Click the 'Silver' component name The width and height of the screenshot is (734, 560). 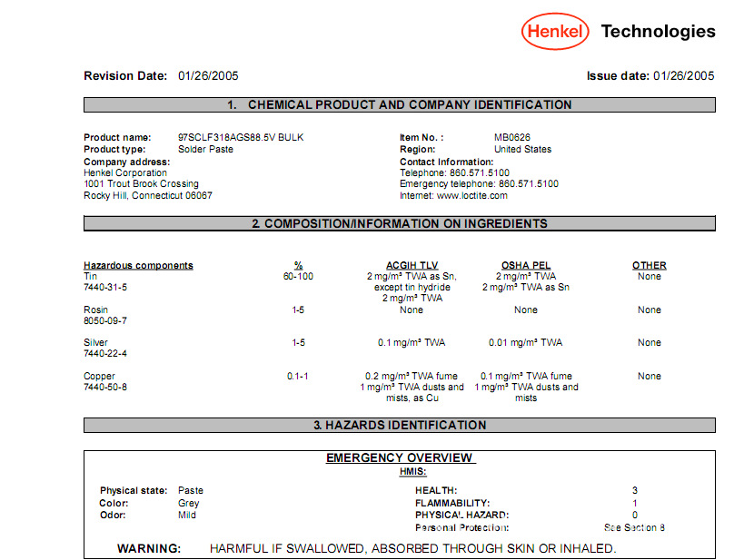(x=95, y=342)
